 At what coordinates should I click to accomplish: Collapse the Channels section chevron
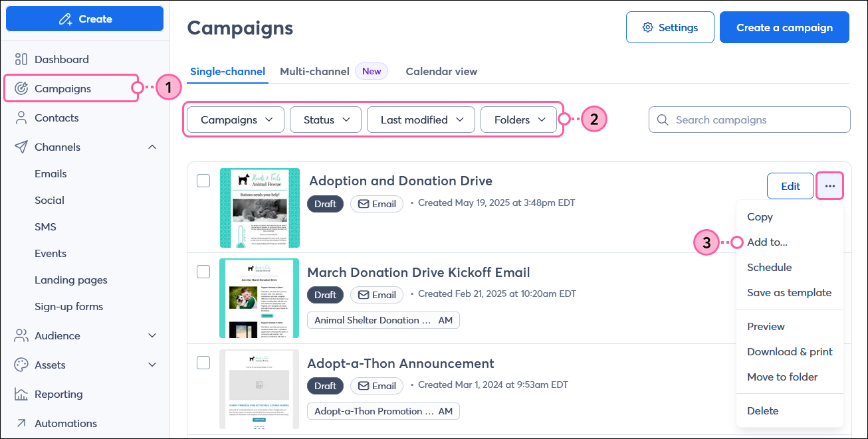[152, 147]
